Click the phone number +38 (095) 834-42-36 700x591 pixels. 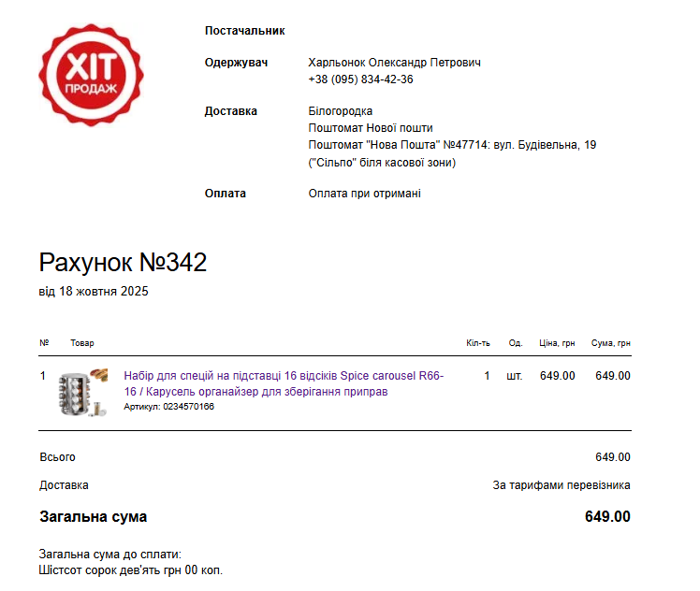coord(360,79)
